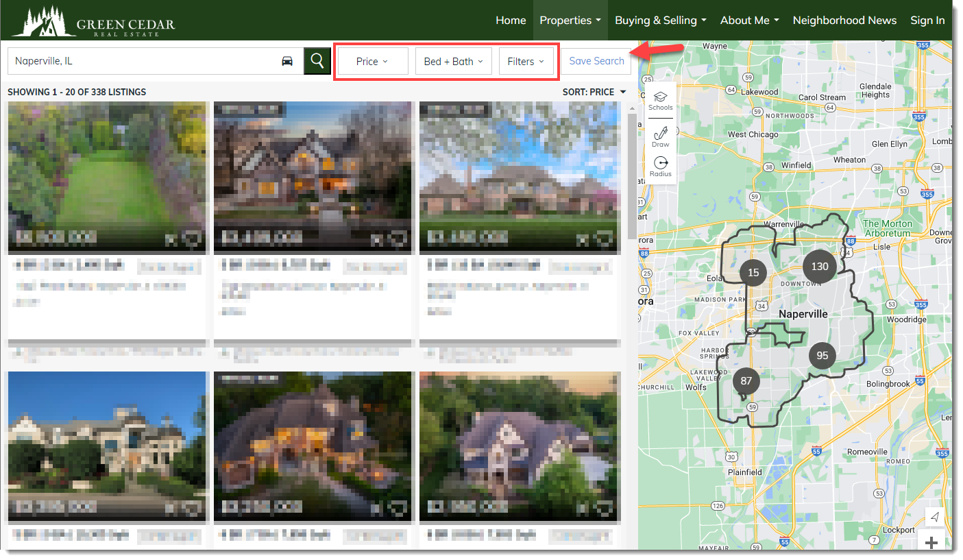
Task: Open the Price filter dropdown
Action: 372,60
